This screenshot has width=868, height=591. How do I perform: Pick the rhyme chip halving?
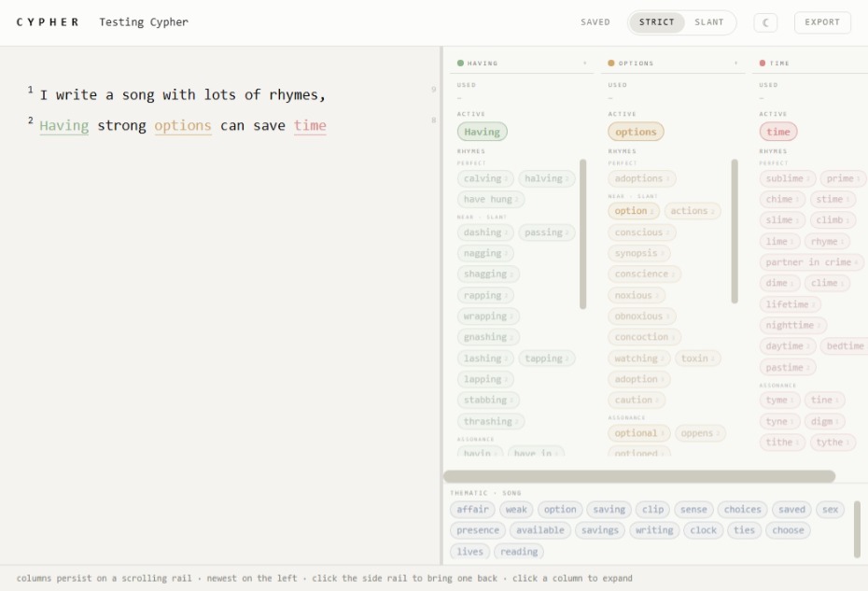[546, 178]
